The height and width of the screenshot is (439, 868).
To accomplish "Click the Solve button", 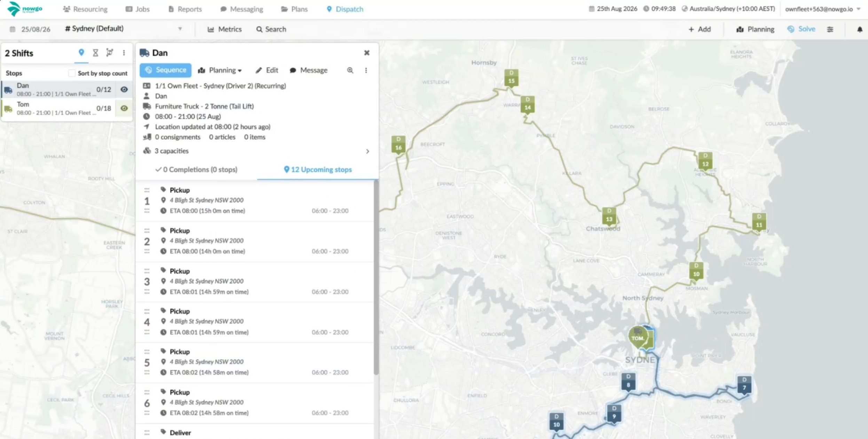I will (x=801, y=29).
